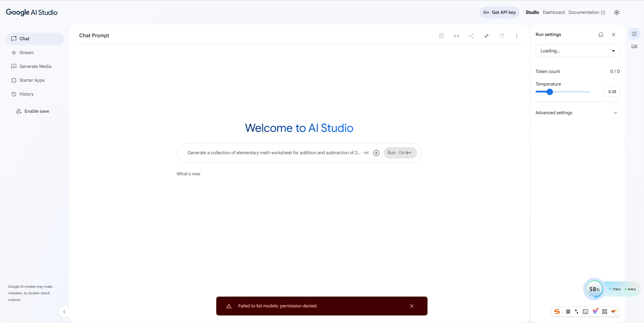This screenshot has height=323, width=644.
Task: Open the soft keyboard icon
Action: point(585,312)
